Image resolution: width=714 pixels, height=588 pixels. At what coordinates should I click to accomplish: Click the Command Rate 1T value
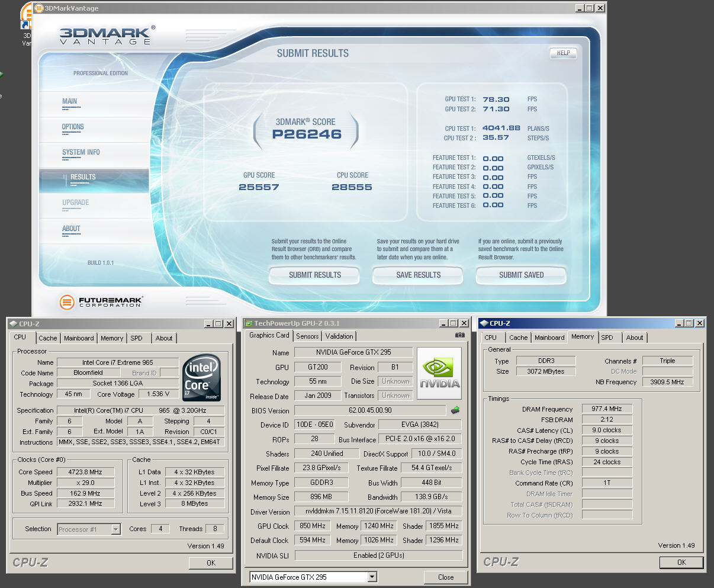[607, 483]
